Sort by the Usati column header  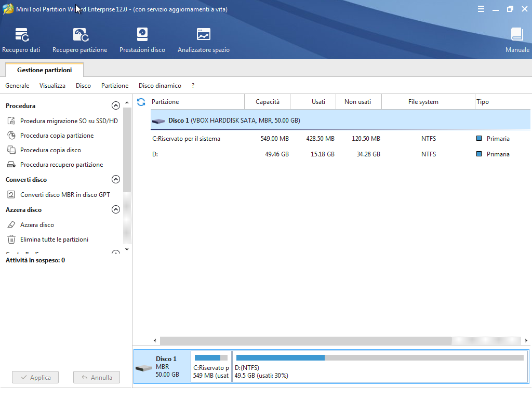pos(313,102)
